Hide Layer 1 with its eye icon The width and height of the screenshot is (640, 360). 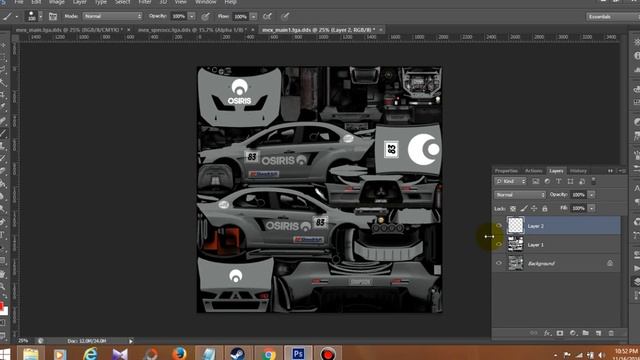click(499, 244)
